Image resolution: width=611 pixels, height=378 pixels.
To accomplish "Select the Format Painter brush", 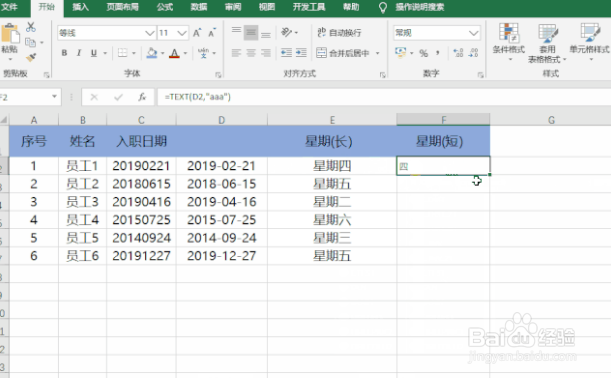I will click(31, 57).
